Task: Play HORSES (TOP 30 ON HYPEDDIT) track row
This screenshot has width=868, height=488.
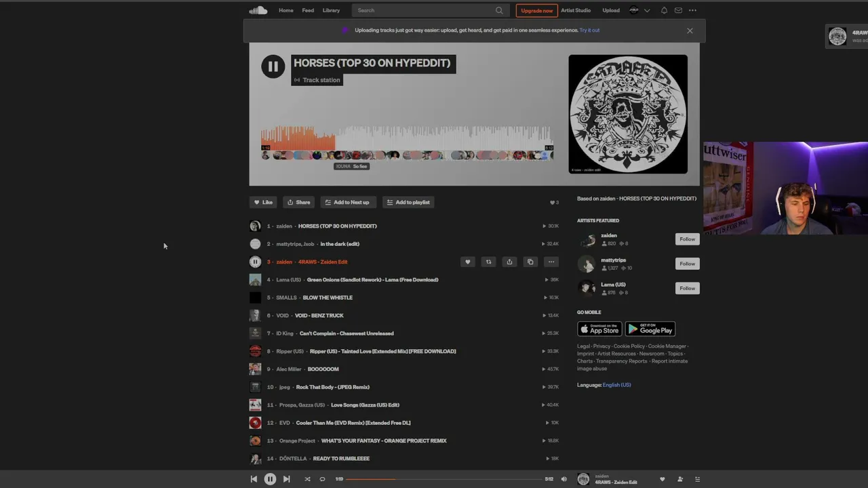Action: (x=406, y=226)
